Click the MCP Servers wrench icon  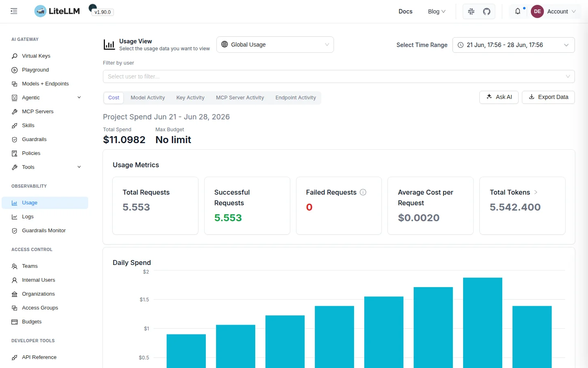tap(15, 112)
